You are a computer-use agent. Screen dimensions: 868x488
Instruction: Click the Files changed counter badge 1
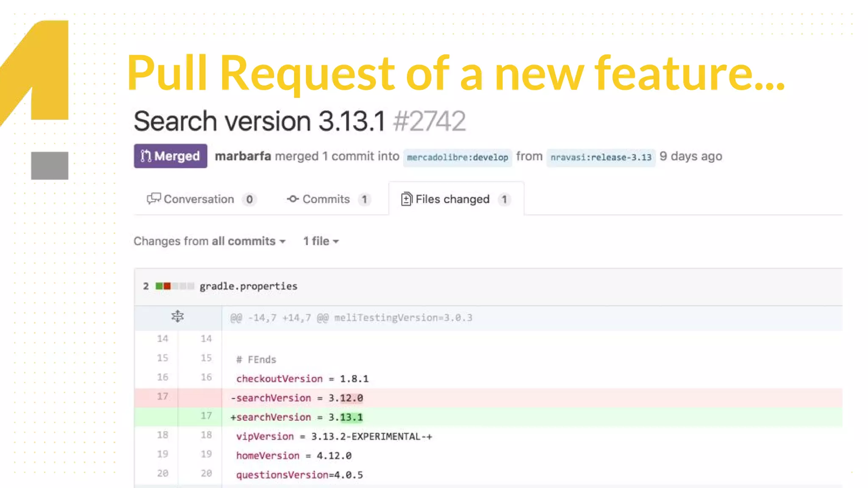click(x=504, y=199)
